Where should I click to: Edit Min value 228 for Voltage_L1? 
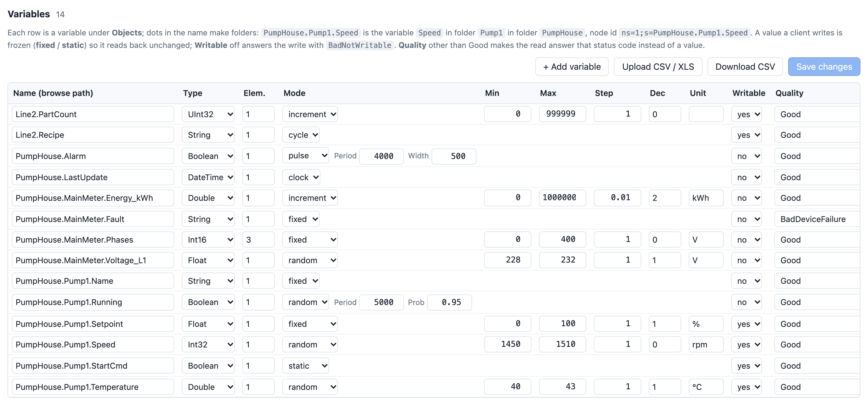508,260
